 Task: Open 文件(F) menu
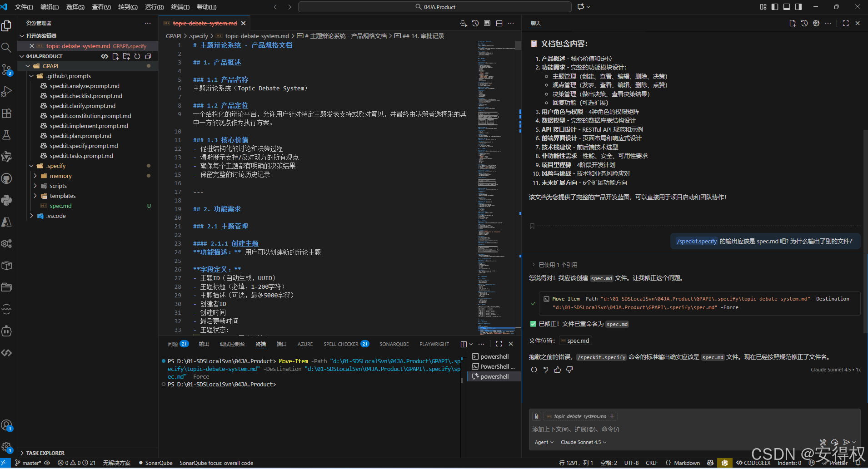click(24, 7)
